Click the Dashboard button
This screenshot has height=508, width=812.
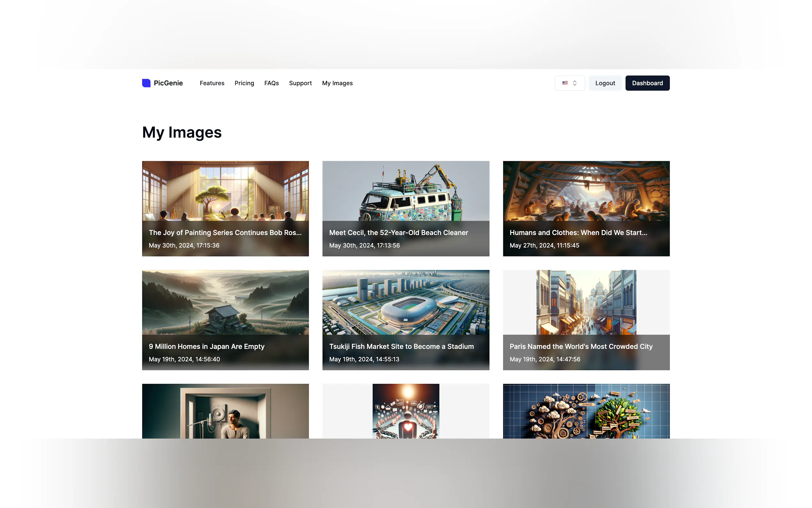(x=647, y=83)
